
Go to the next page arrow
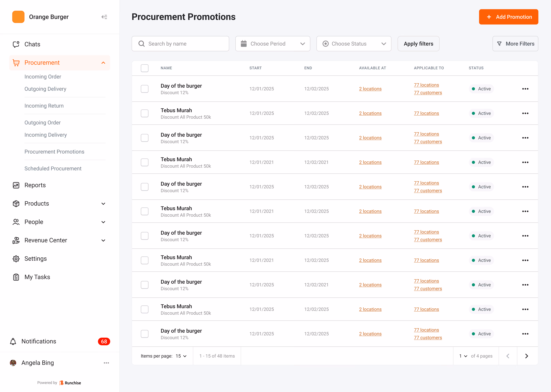pyautogui.click(x=527, y=356)
